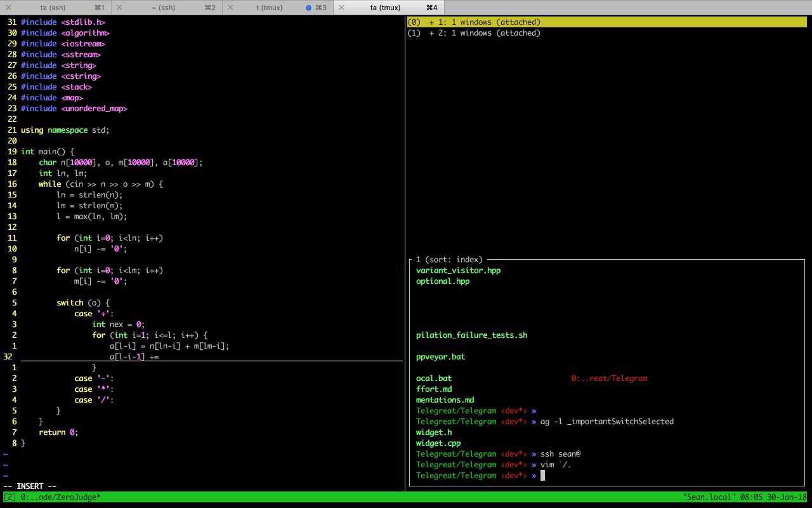
Task: Click the "int nex = 0;" line
Action: click(x=119, y=324)
